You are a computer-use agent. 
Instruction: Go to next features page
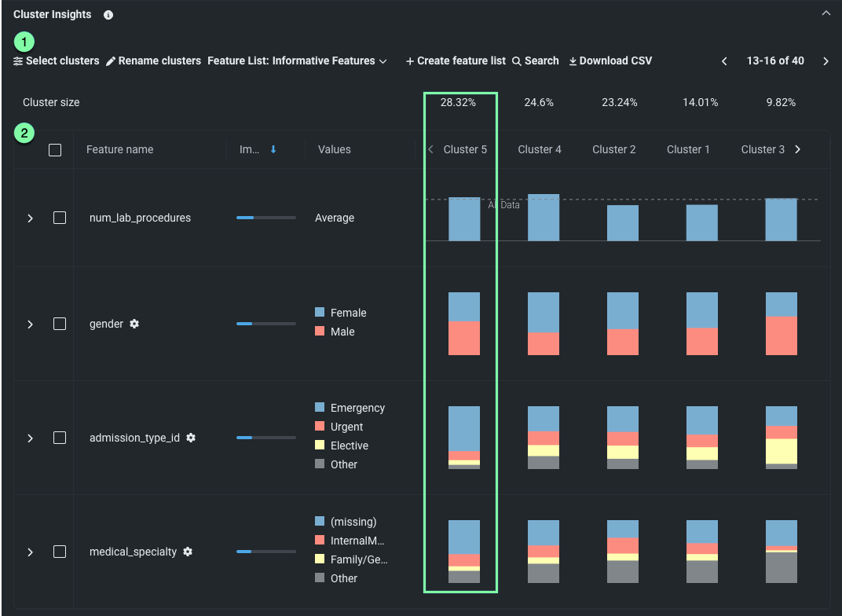(826, 61)
